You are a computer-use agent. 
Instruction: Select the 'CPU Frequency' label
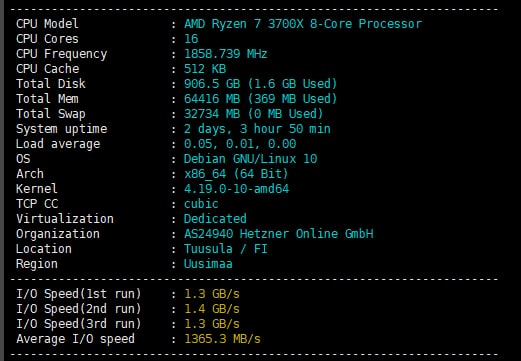click(61, 54)
